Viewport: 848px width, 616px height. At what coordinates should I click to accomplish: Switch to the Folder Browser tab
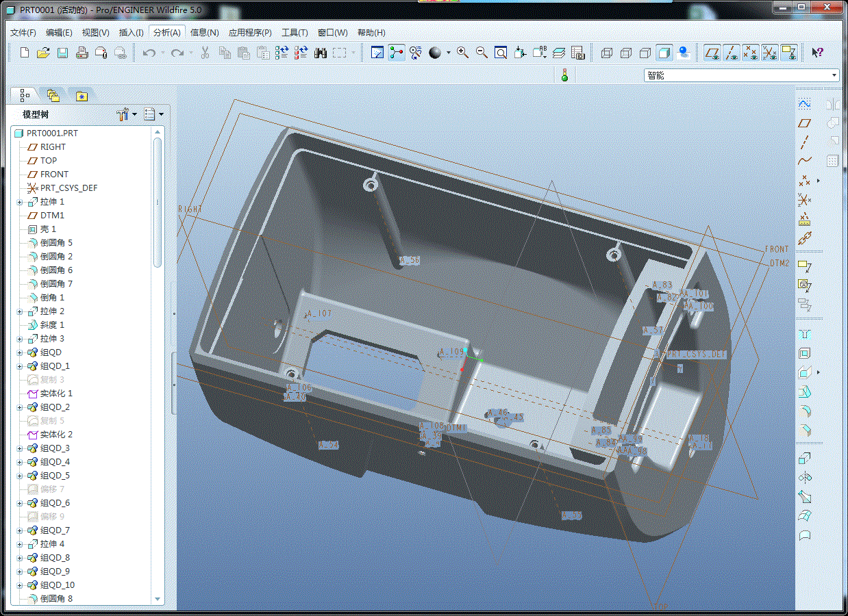53,96
